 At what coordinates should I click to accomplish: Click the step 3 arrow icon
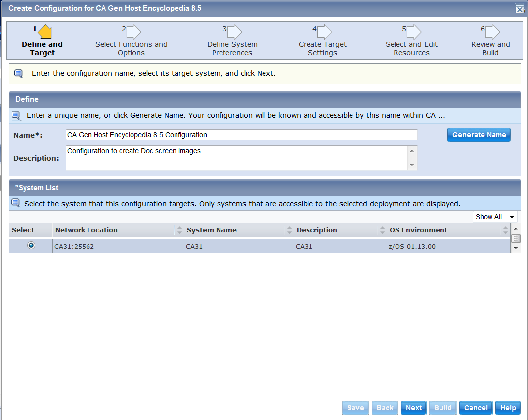click(x=234, y=32)
